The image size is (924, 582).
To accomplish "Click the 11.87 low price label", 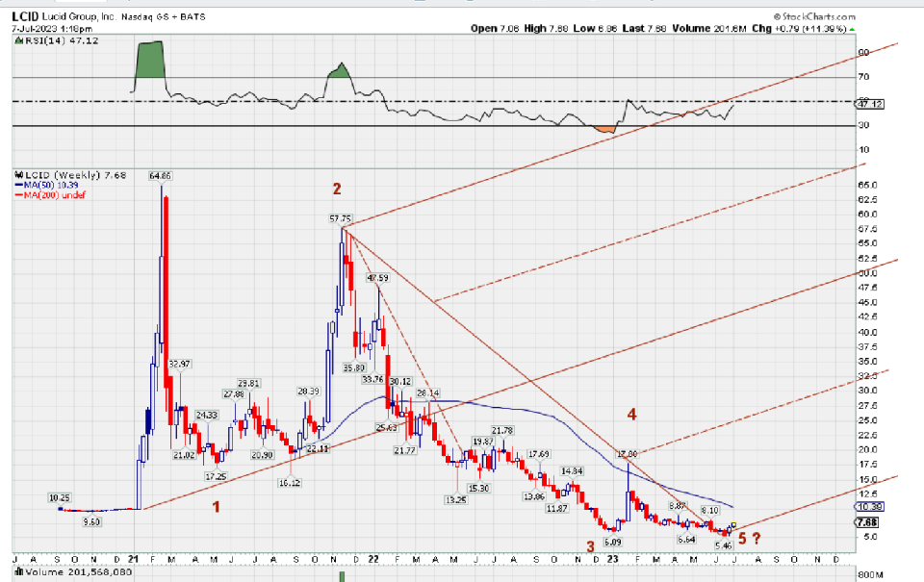I will pyautogui.click(x=557, y=508).
